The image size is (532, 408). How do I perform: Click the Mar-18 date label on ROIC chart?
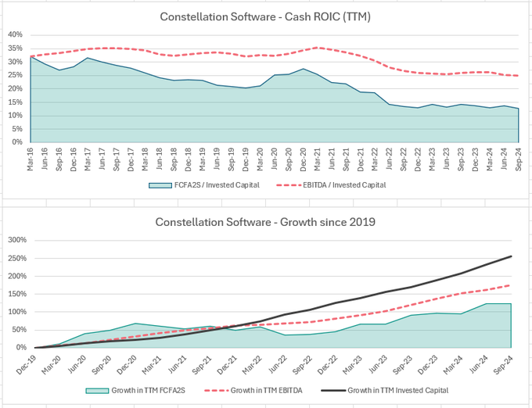pos(145,159)
